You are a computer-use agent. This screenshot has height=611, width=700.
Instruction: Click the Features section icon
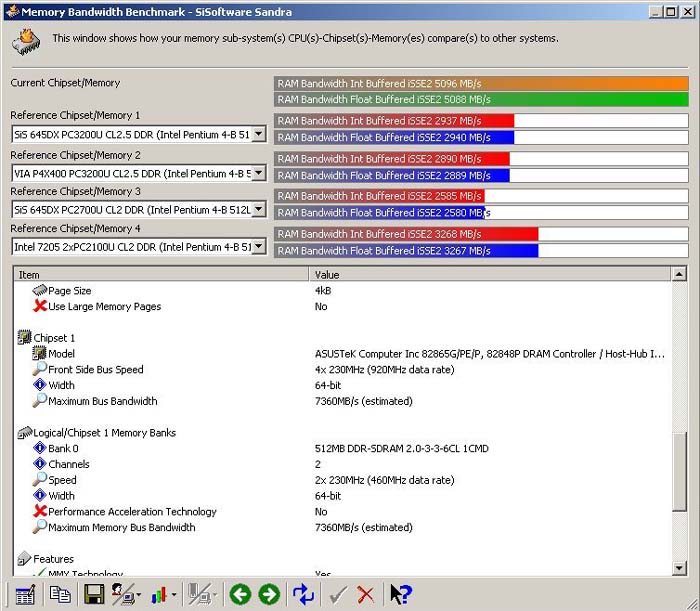coord(24,558)
